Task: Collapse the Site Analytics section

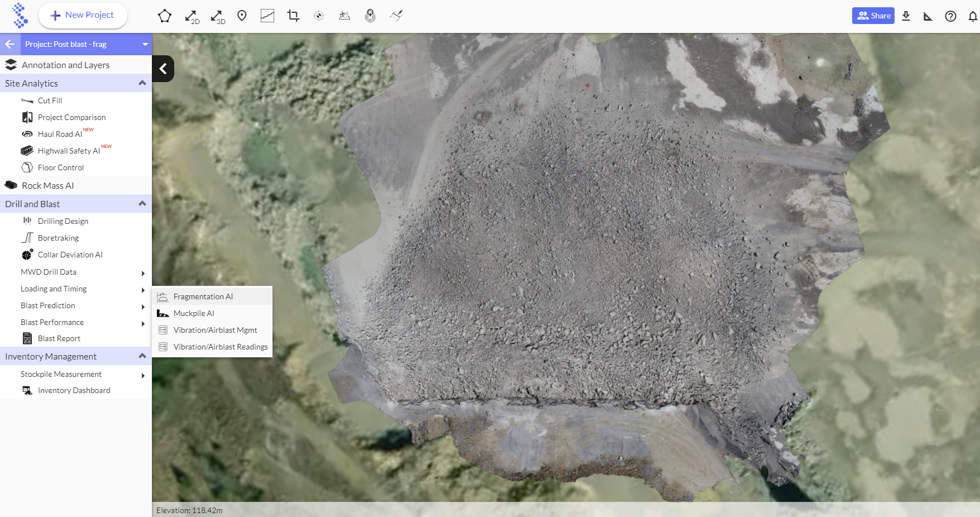Action: click(142, 83)
